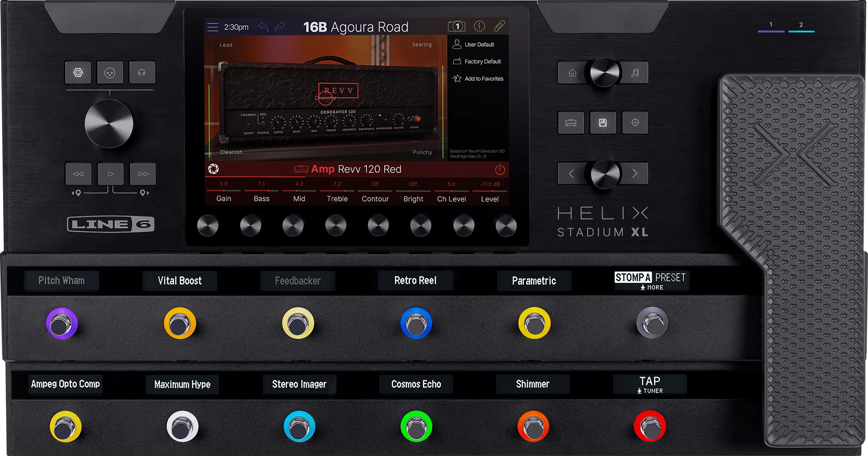Tap the undo arrow on the display

(263, 27)
